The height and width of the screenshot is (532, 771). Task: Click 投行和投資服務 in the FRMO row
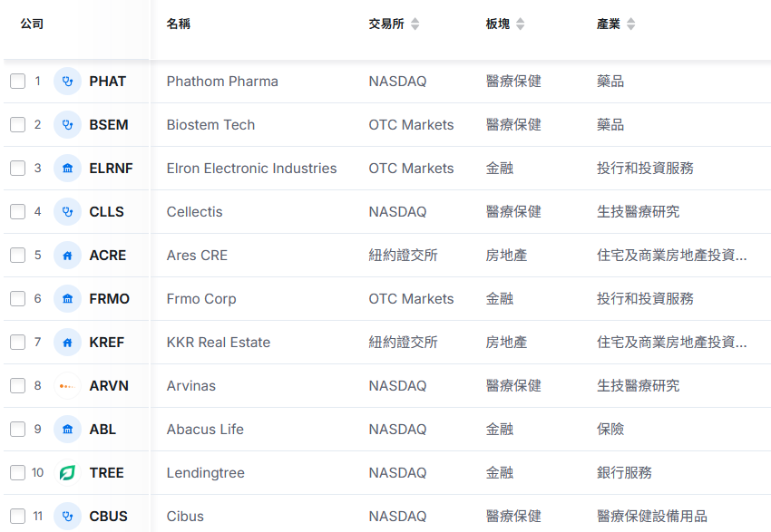tap(645, 299)
